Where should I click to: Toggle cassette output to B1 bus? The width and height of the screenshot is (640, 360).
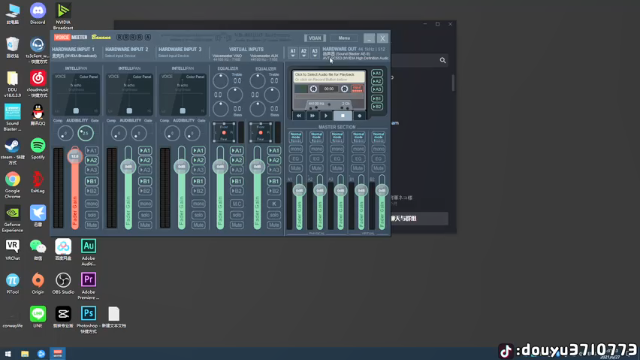pyautogui.click(x=377, y=98)
